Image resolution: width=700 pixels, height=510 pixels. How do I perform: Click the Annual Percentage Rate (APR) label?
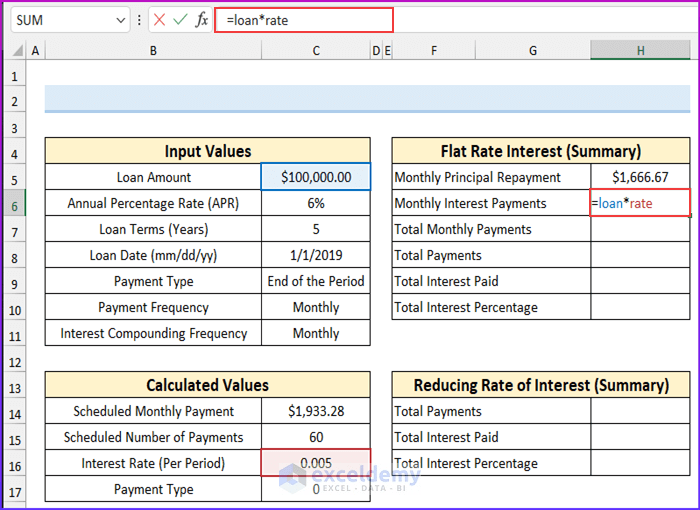[x=153, y=203]
